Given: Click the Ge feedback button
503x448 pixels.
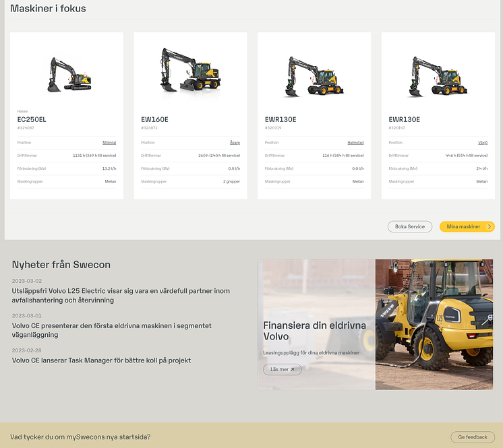Looking at the screenshot, I should (x=473, y=437).
